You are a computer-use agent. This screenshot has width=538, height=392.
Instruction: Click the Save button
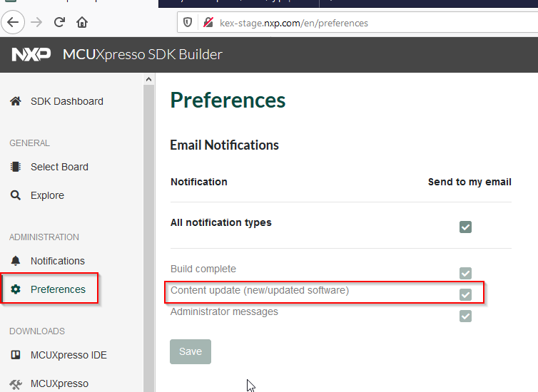coord(191,351)
